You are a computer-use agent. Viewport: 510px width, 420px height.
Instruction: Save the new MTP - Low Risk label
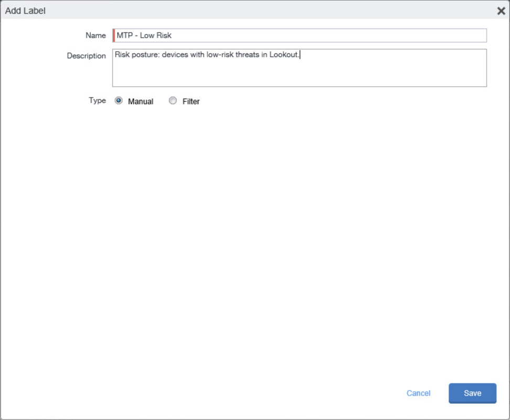click(472, 393)
